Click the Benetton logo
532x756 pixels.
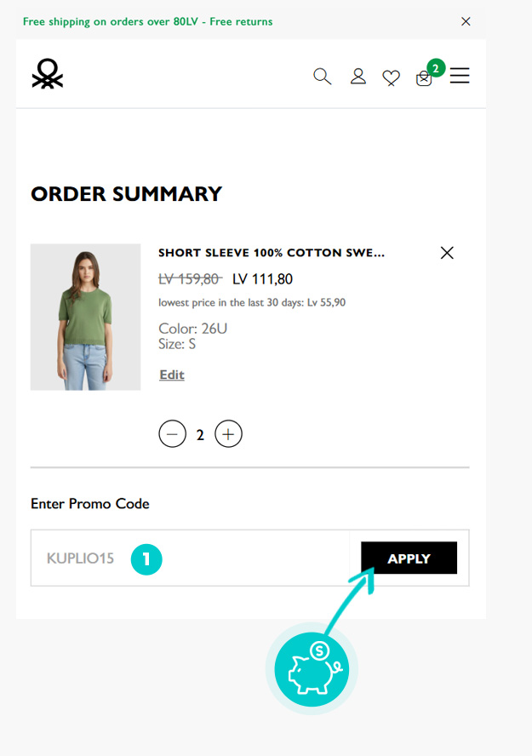coord(47,74)
